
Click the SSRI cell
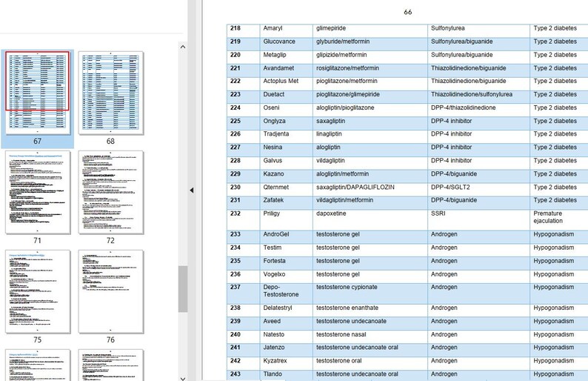coord(478,219)
